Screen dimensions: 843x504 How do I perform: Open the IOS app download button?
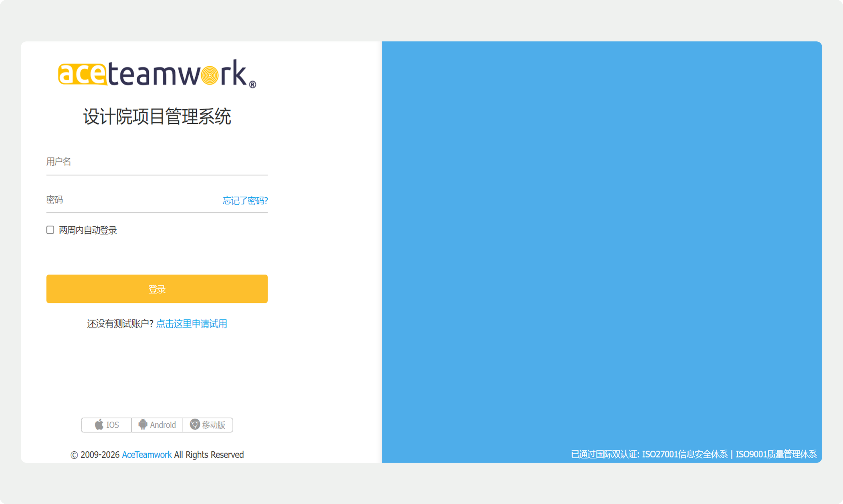click(107, 425)
